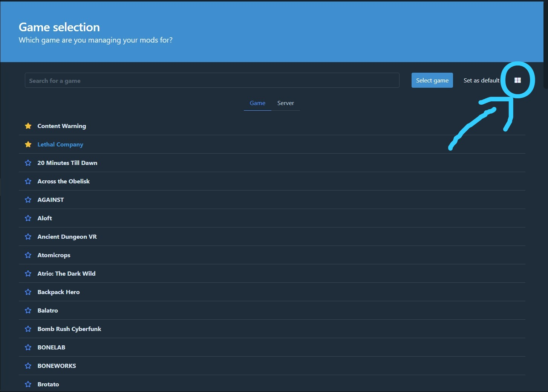Select the AGAINST game name
Screen dimensions: 548x392
coord(51,200)
